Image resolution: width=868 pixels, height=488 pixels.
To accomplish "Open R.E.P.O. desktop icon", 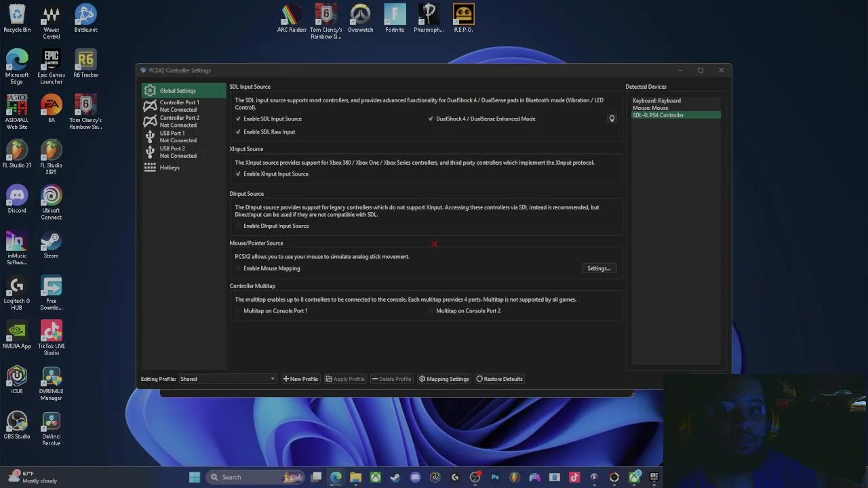I will [x=463, y=19].
